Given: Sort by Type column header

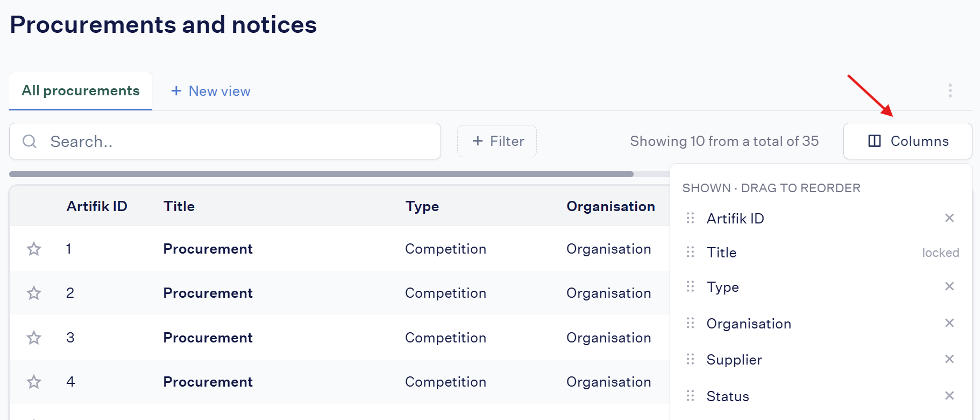Looking at the screenshot, I should pos(422,207).
